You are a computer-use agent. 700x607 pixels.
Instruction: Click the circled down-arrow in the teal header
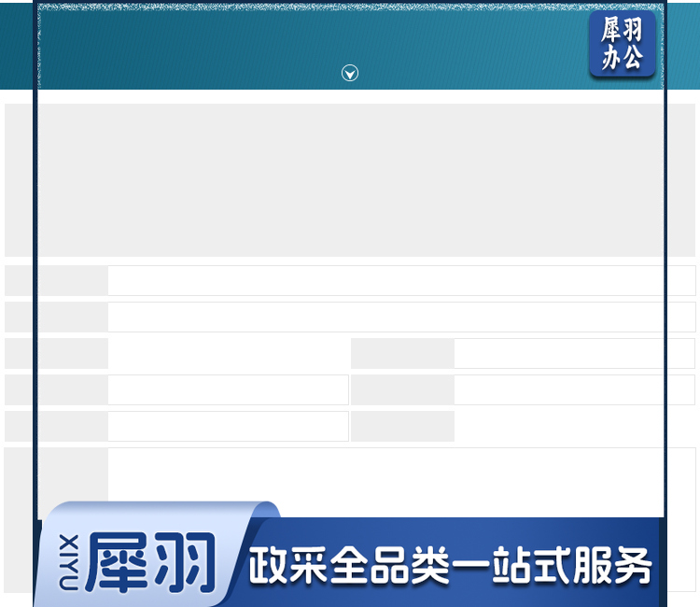point(350,74)
